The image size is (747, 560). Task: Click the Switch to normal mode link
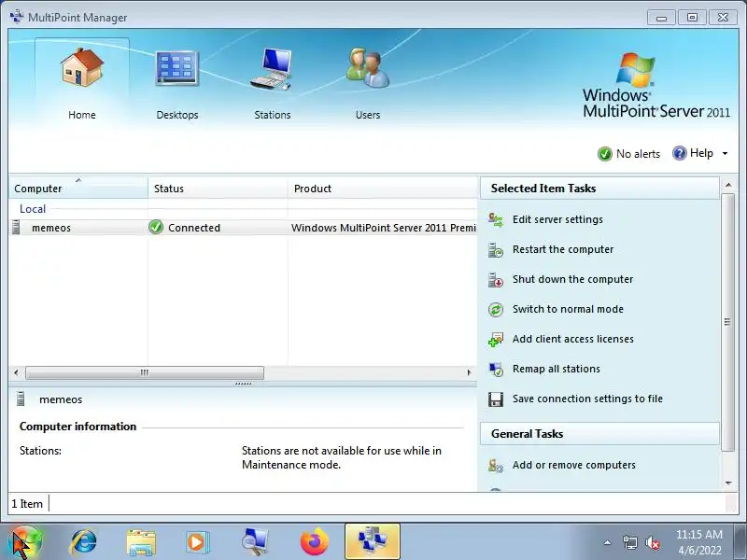point(568,309)
